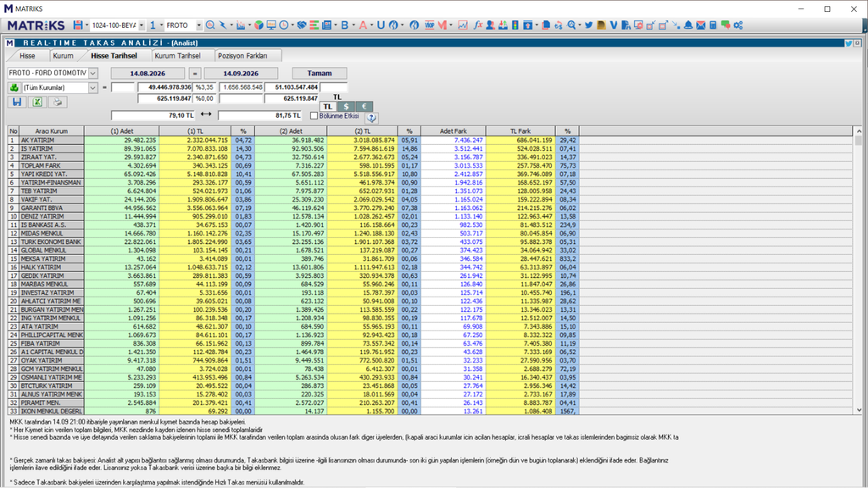868x488 pixels.
Task: Select the Hisse Tarihsel tab
Action: (x=114, y=56)
